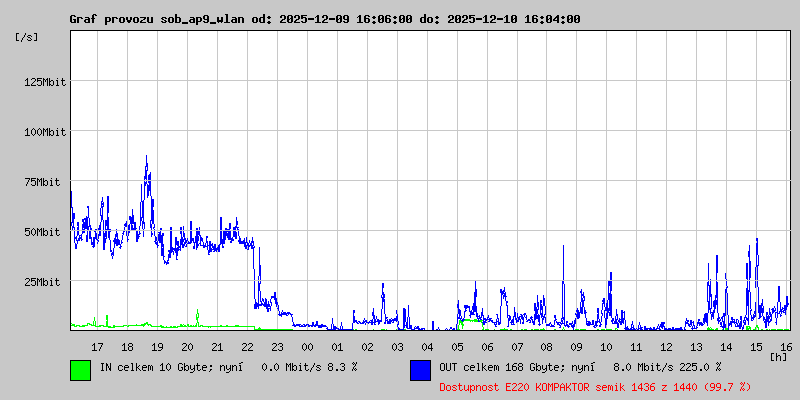Click the x-axis hour label '06'
800x400 pixels.
click(x=487, y=347)
